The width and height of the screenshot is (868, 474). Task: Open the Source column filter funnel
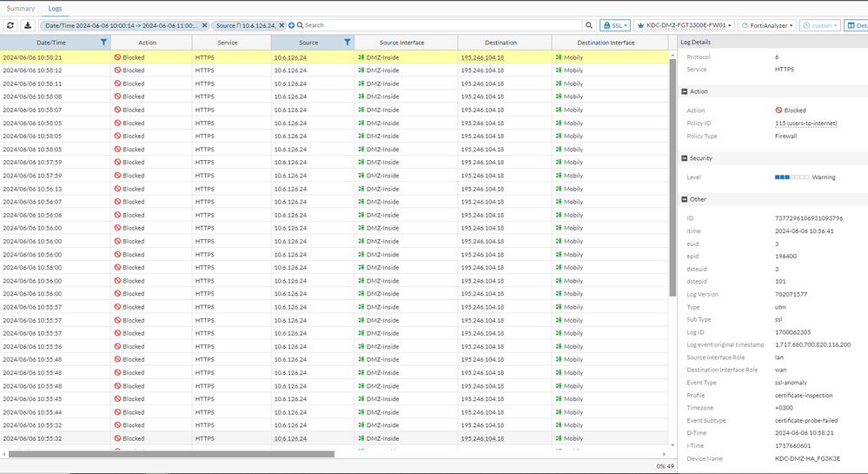click(x=348, y=43)
